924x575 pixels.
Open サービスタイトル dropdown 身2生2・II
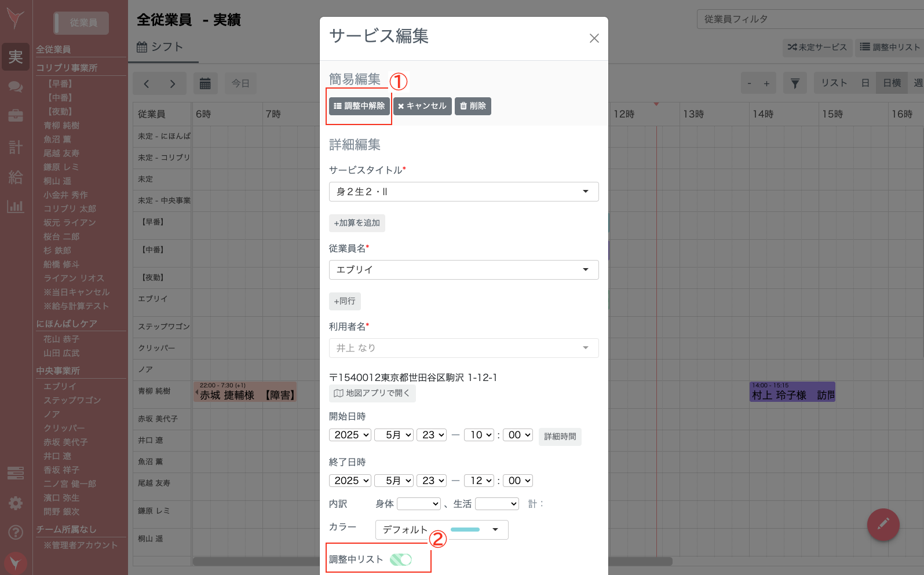point(463,192)
